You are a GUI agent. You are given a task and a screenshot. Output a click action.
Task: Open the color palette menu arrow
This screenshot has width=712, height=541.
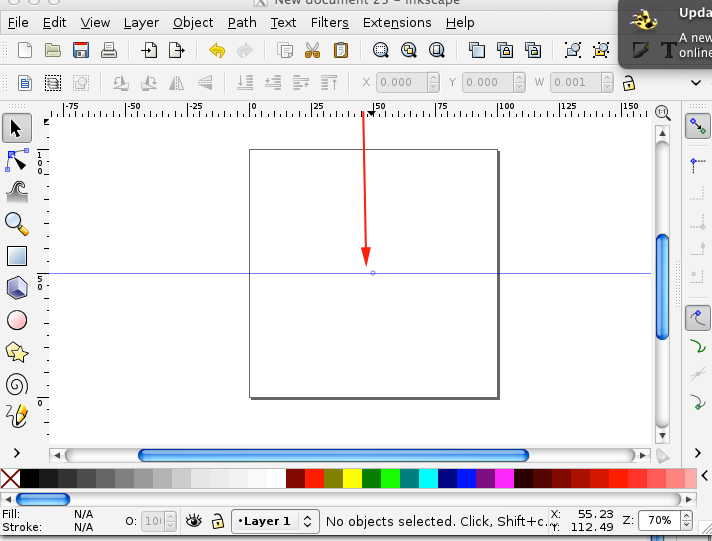click(x=704, y=476)
